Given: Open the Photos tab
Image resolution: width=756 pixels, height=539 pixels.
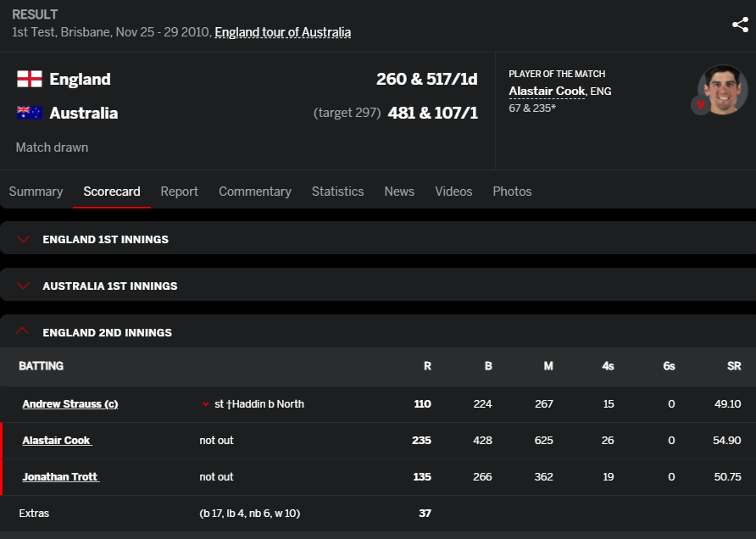Looking at the screenshot, I should coord(512,192).
